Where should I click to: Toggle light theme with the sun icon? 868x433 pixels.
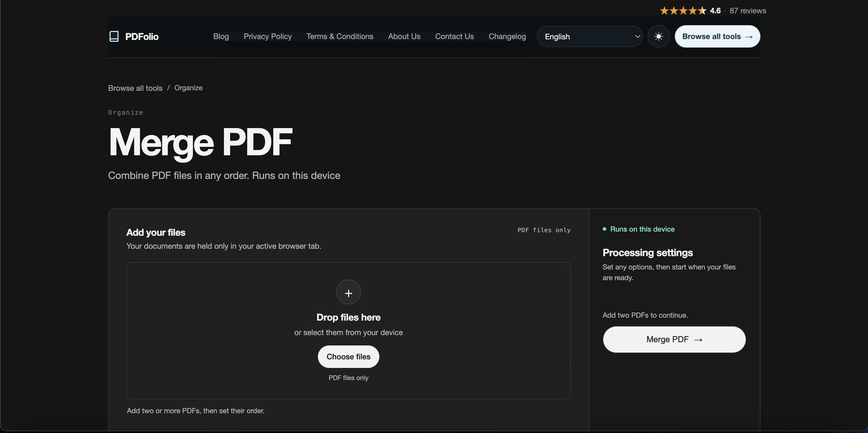click(x=659, y=36)
